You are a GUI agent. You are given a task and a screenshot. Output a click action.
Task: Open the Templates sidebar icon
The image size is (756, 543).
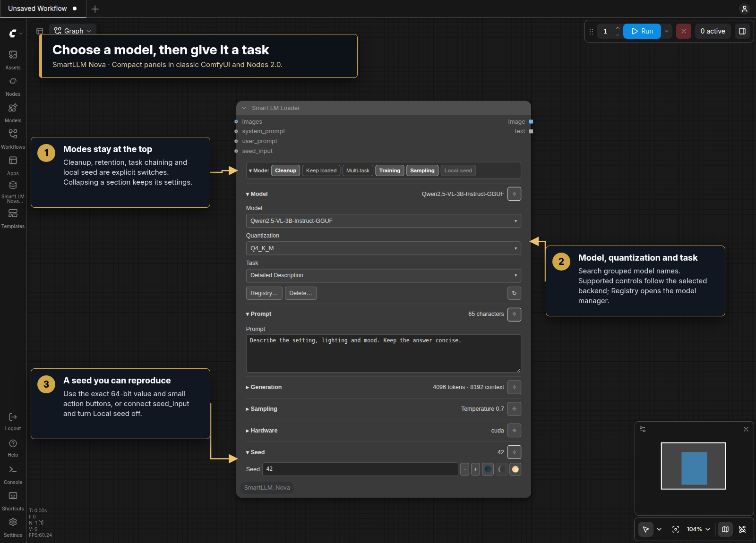point(13,218)
